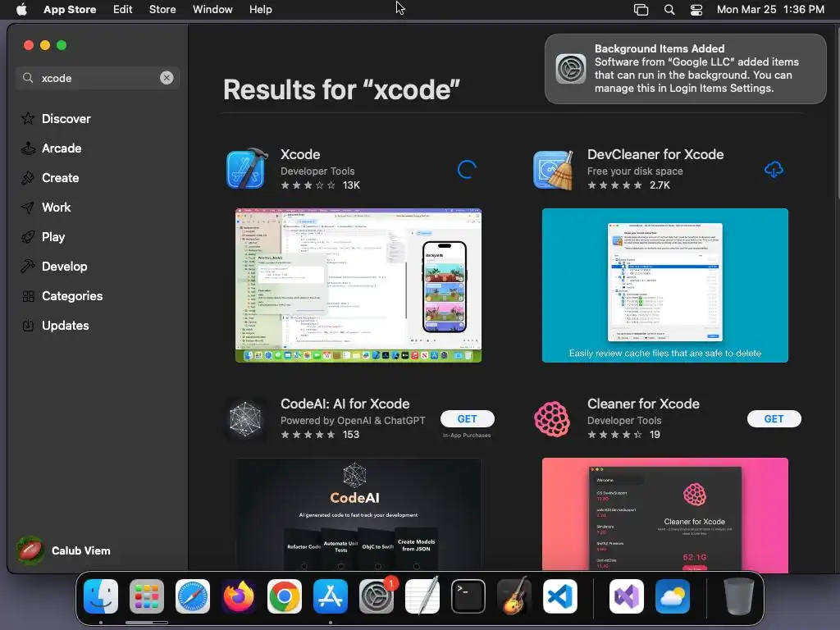The width and height of the screenshot is (840, 630).
Task: Open the Store menu
Action: coord(162,9)
